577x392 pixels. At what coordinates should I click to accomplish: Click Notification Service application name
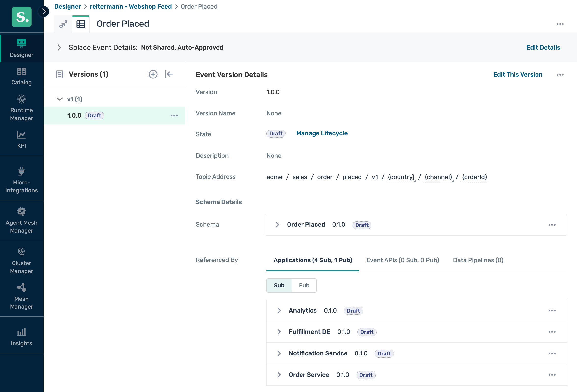318,353
